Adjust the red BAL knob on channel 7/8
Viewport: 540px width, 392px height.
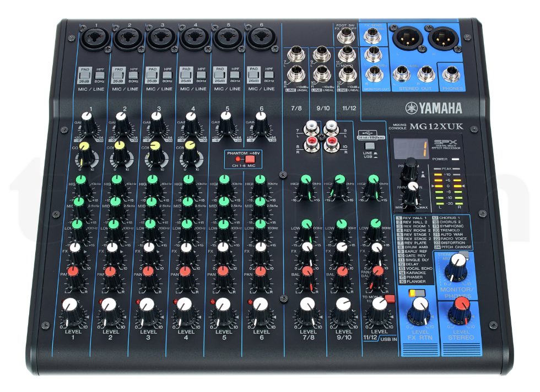[307, 278]
